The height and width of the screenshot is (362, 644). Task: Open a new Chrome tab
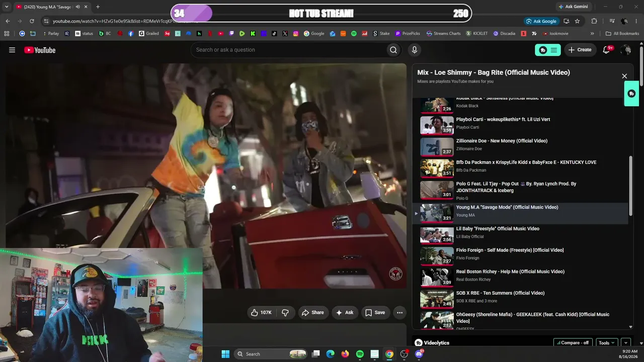(x=98, y=7)
